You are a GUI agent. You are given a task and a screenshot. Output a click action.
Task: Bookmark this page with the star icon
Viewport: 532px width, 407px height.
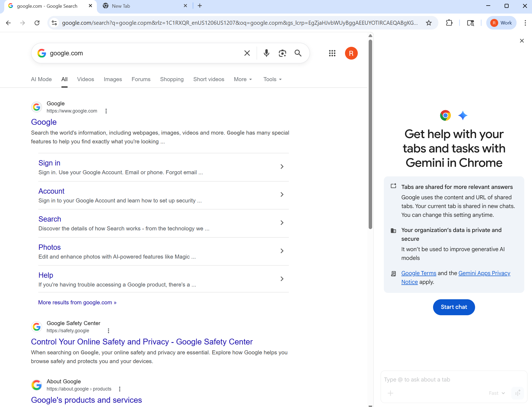click(429, 23)
